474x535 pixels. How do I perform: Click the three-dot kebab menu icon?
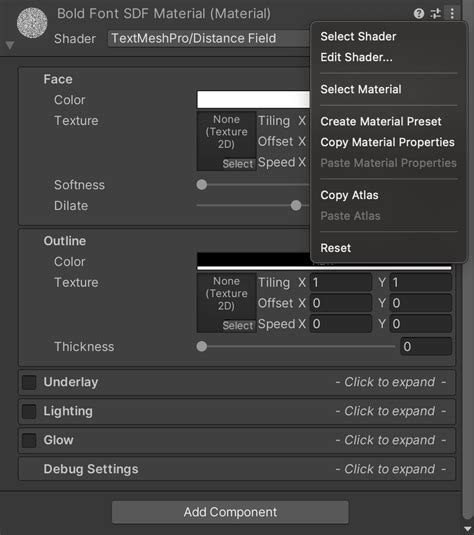pyautogui.click(x=452, y=14)
